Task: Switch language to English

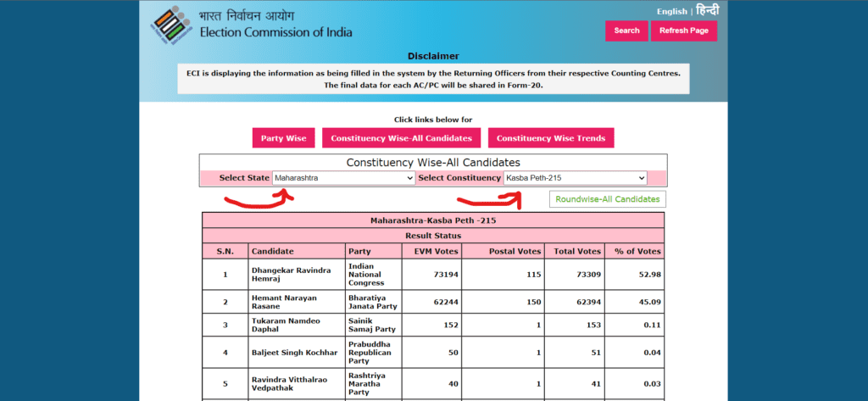Action: point(671,12)
